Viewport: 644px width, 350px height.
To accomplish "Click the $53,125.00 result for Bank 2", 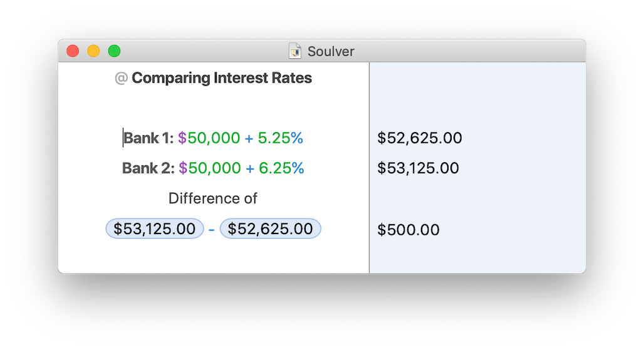I will [x=418, y=168].
